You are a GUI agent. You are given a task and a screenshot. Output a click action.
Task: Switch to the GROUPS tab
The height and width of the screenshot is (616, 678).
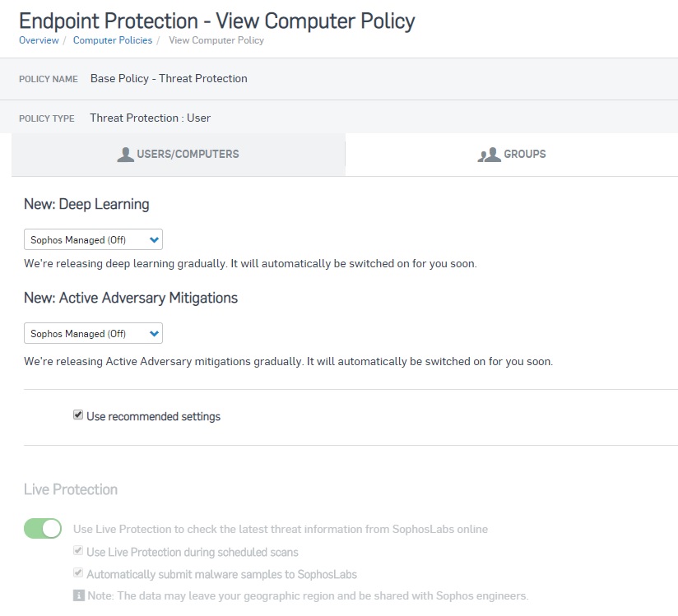click(x=512, y=155)
